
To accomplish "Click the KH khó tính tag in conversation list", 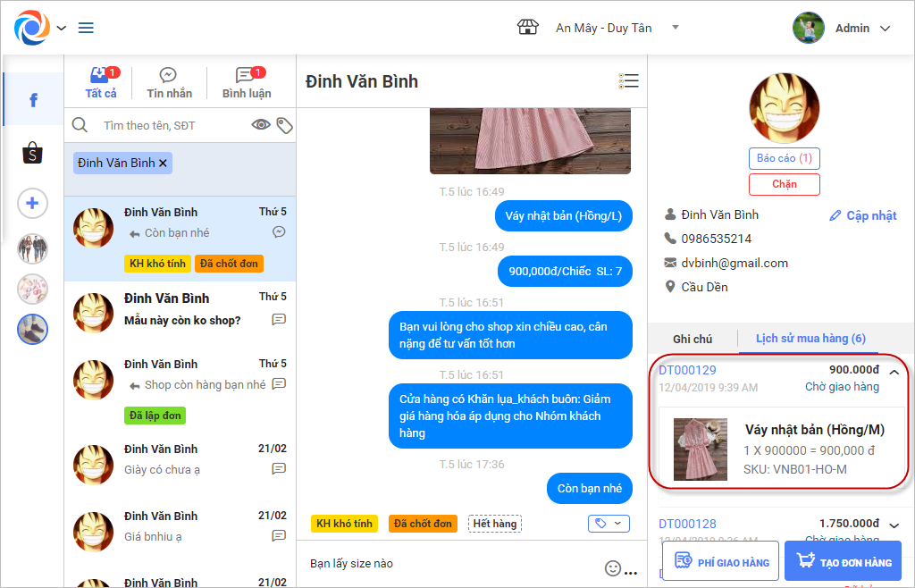I will [157, 264].
